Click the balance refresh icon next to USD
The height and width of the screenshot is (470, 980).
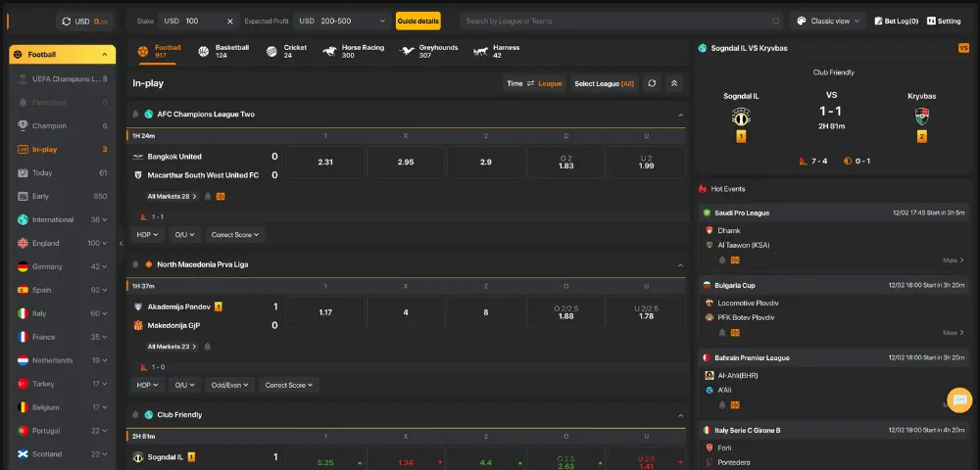[66, 21]
